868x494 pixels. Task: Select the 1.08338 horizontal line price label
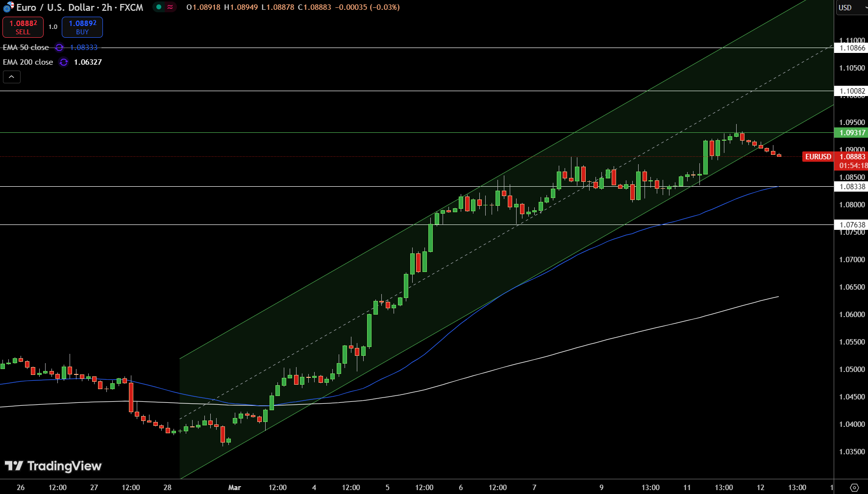click(x=851, y=187)
